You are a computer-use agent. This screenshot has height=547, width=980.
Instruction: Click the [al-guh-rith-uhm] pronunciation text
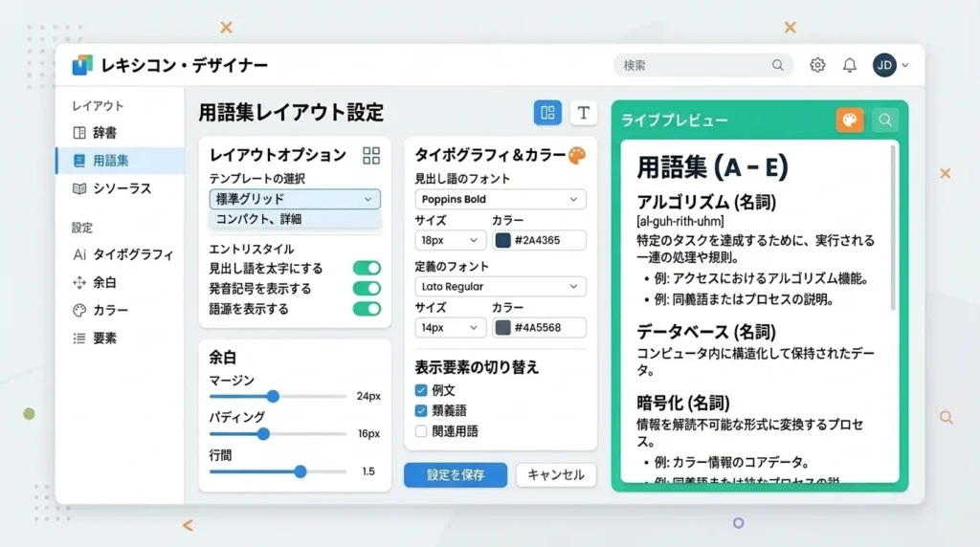coord(680,221)
